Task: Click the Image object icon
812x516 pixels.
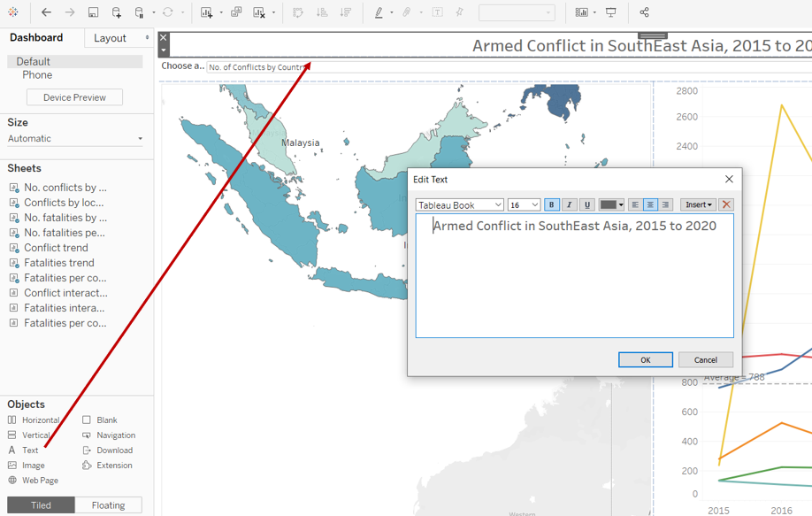Action: tap(12, 466)
